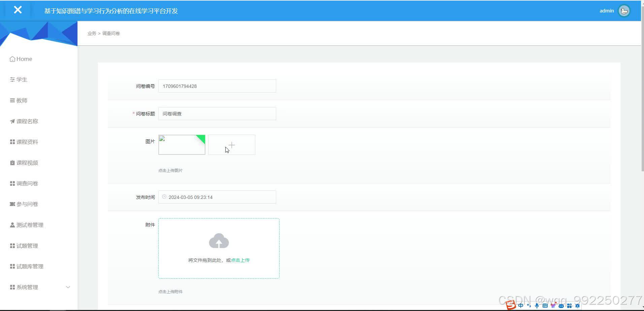This screenshot has width=644, height=311.
Task: Expand the 系统管理 submenu chevron
Action: click(68, 287)
